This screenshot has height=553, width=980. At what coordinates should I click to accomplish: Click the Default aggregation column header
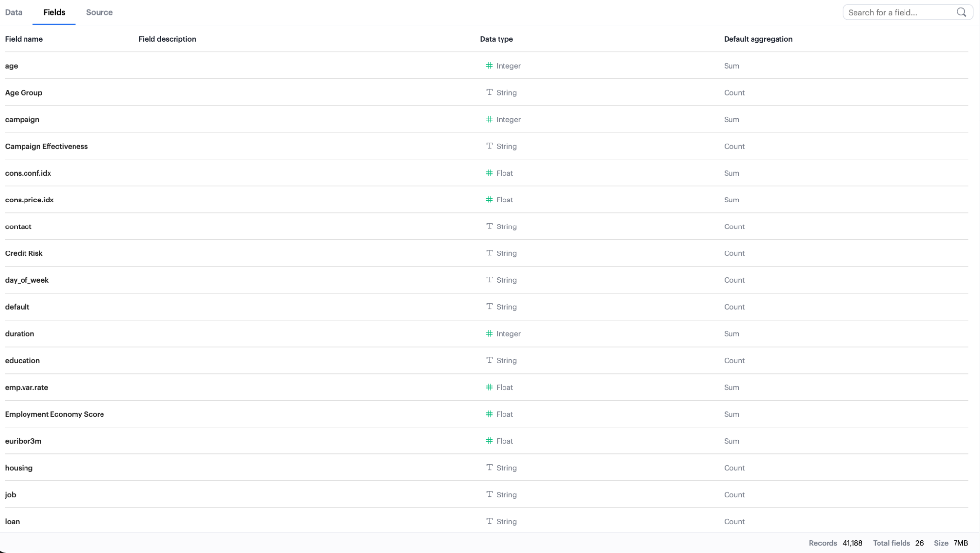tap(757, 39)
